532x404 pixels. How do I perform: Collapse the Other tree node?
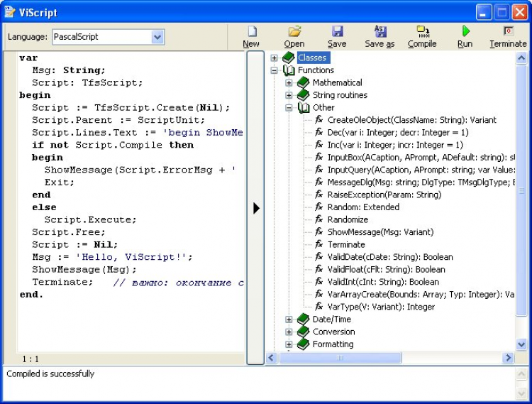[289, 108]
